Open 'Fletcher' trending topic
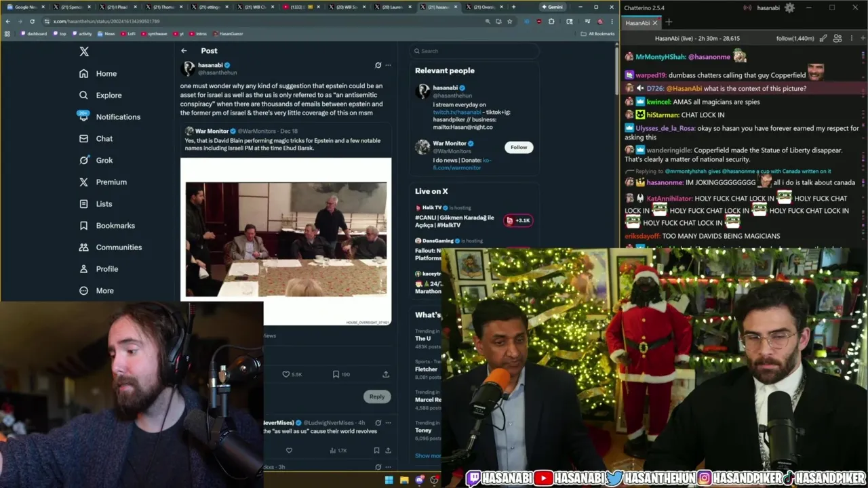 427,369
